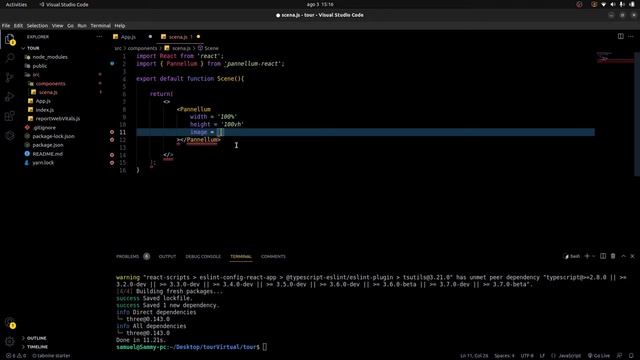The image size is (640, 360).
Task: Open the Search view in the activity bar
Action: click(10, 58)
